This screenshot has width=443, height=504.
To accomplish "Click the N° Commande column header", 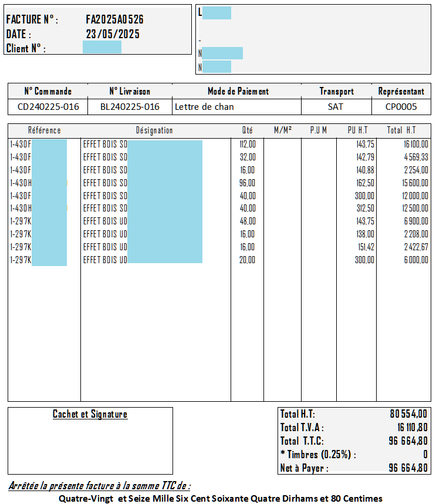I will 48,91.
